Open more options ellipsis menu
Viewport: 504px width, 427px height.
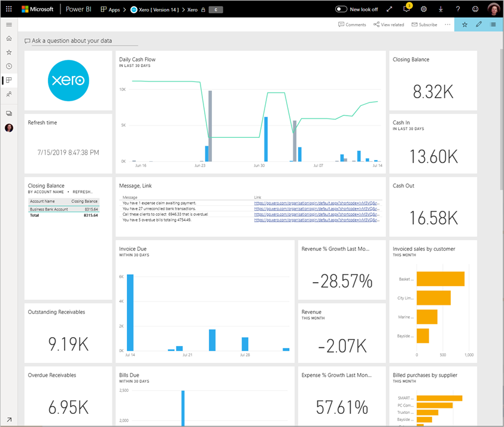coord(447,25)
